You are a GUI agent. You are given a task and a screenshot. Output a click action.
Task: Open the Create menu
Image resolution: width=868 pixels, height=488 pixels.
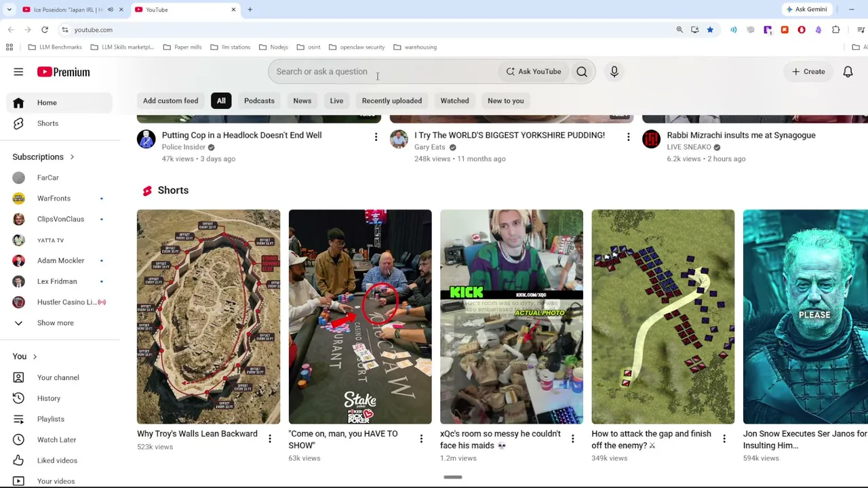808,72
